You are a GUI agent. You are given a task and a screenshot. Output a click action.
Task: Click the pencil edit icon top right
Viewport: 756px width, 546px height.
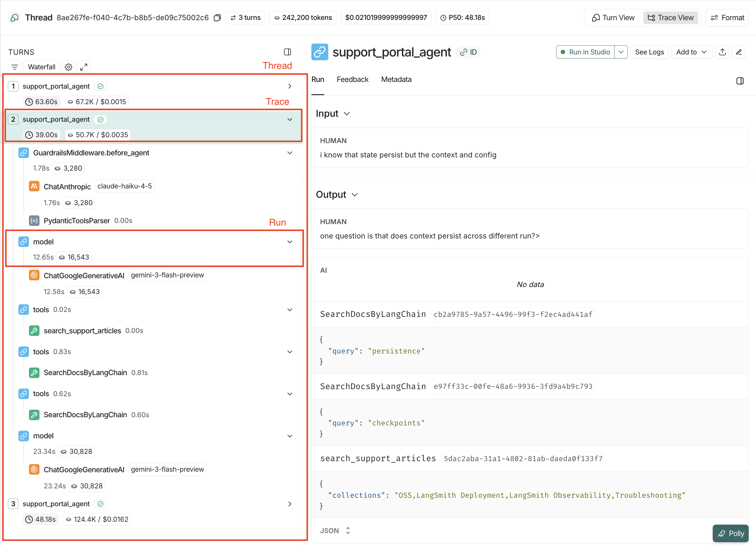[739, 52]
